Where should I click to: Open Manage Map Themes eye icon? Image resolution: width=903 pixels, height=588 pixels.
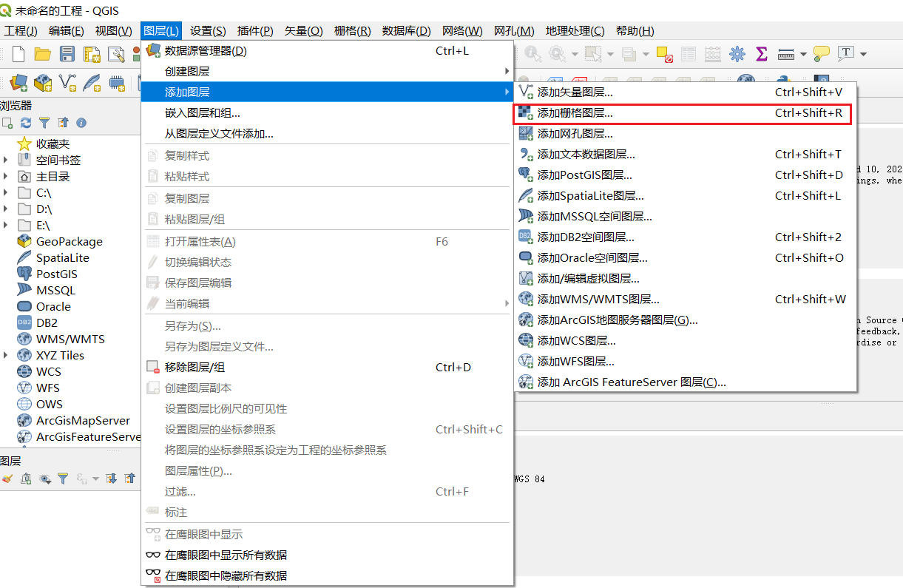point(44,479)
